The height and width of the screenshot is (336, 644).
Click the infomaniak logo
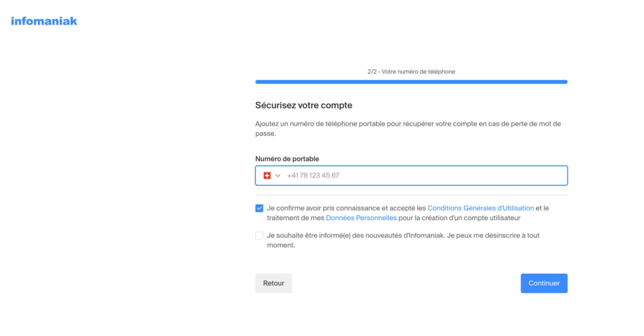pos(44,21)
